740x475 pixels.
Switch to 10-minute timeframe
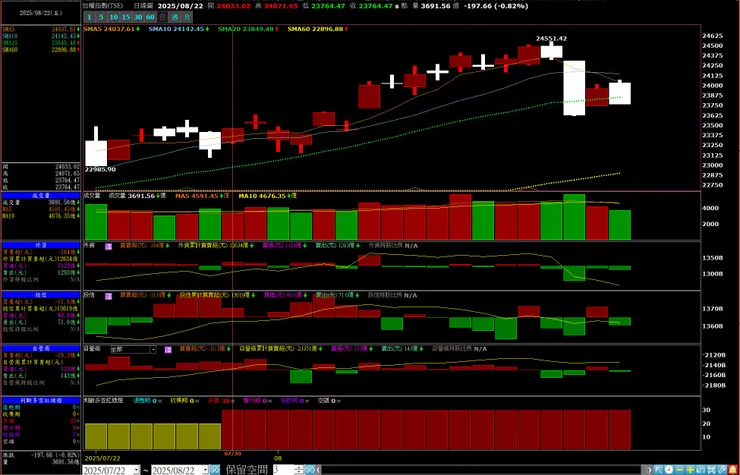pos(114,17)
